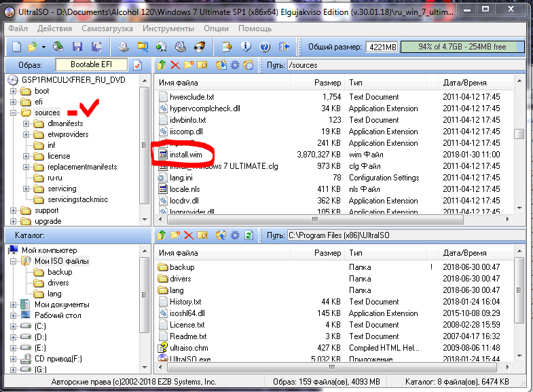Screen dimensions: 533x392
Task: Select the CD привод(F:) tree item
Action: [58, 359]
